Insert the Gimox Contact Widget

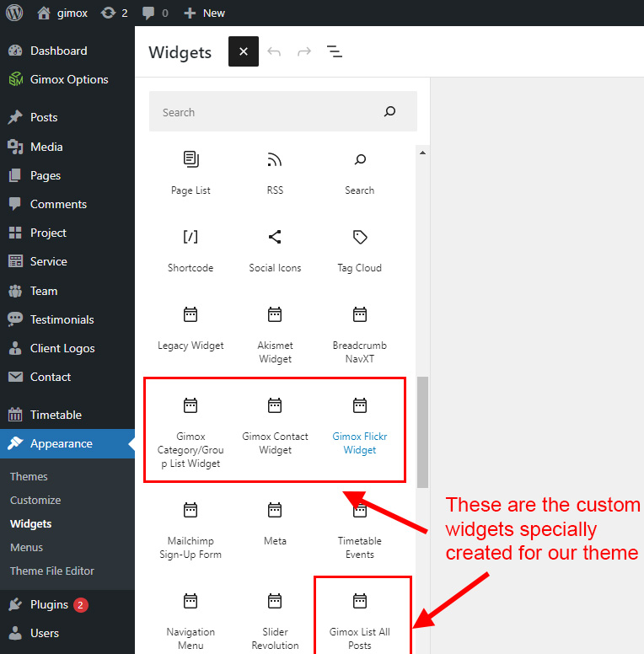(275, 426)
